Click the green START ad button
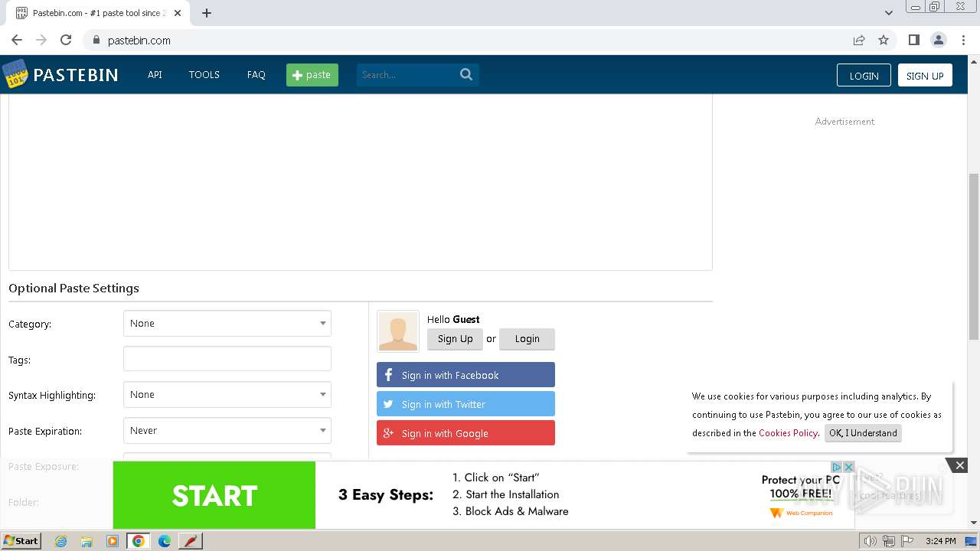This screenshot has height=551, width=980. point(214,495)
